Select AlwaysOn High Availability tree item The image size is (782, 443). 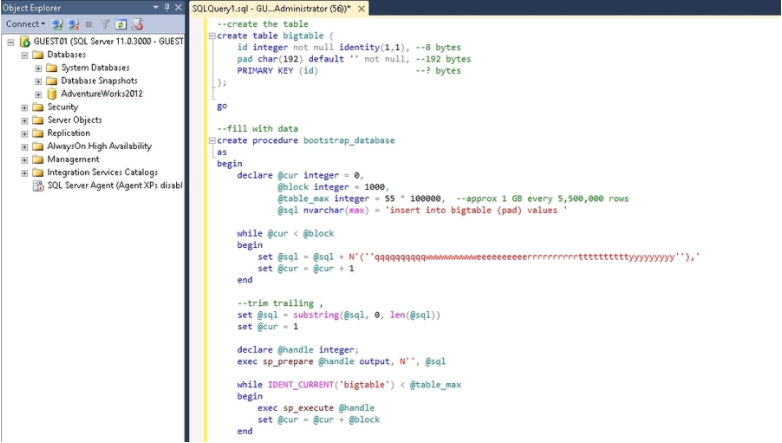click(x=99, y=146)
